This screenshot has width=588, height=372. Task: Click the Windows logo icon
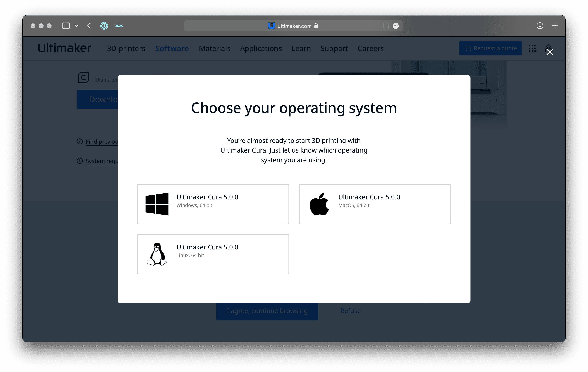click(157, 204)
